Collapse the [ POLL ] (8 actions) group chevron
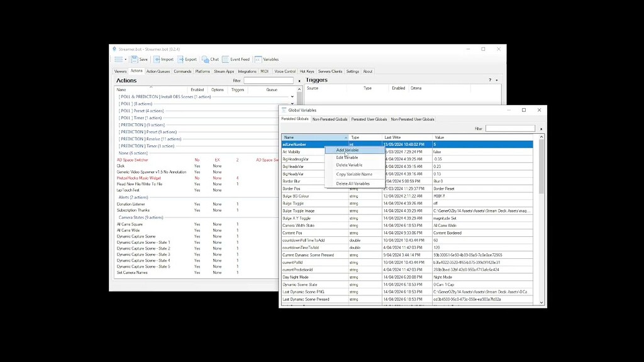 click(x=292, y=104)
